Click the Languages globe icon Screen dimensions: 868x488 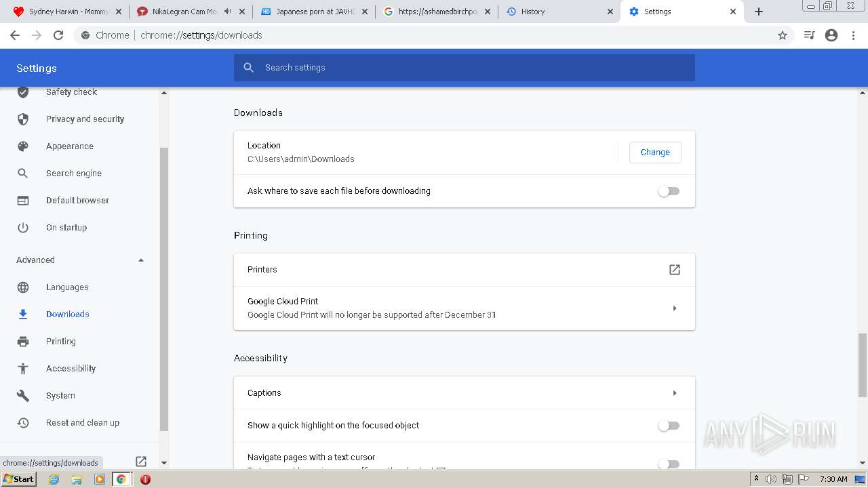click(23, 287)
